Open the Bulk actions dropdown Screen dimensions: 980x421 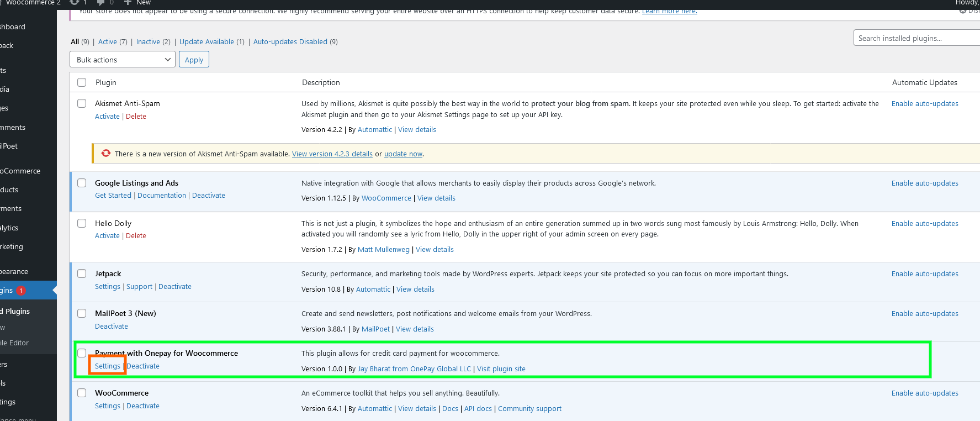[x=123, y=60]
